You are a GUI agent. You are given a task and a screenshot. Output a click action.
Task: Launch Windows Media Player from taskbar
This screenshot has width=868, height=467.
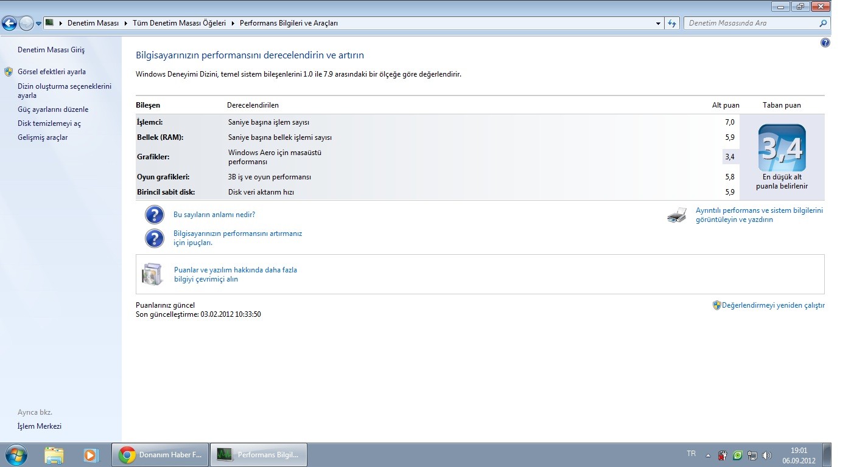[90, 455]
